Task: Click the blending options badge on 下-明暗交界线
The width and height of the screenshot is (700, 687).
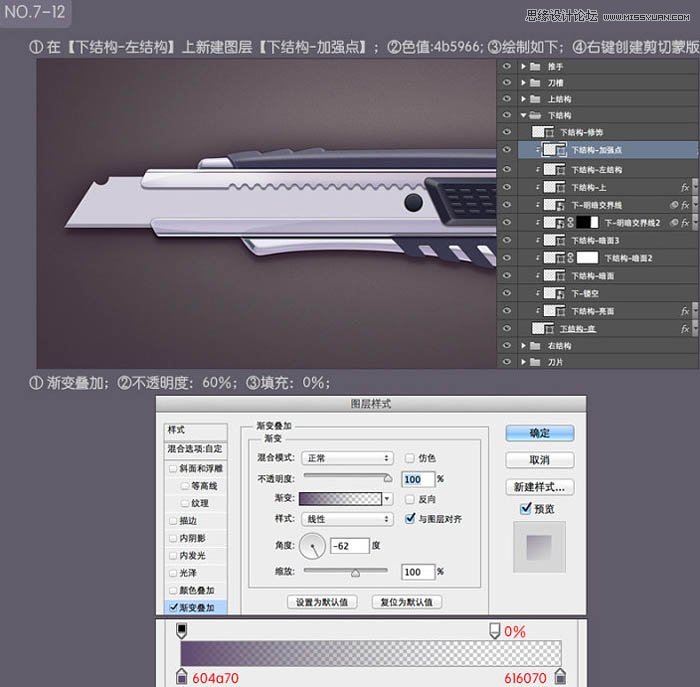Action: coord(674,205)
